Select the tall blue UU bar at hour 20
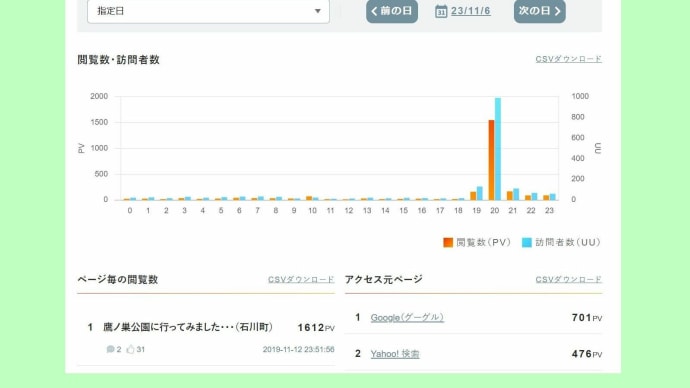The image size is (690, 388). pos(498,149)
